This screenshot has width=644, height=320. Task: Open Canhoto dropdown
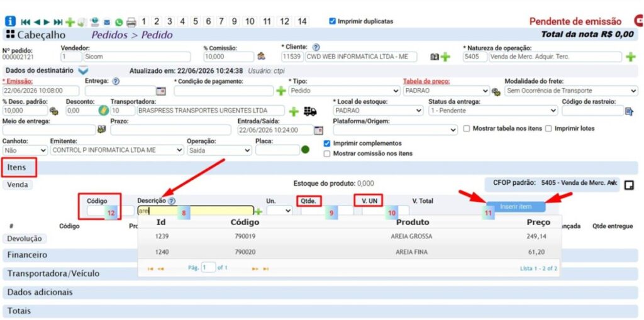pos(25,150)
